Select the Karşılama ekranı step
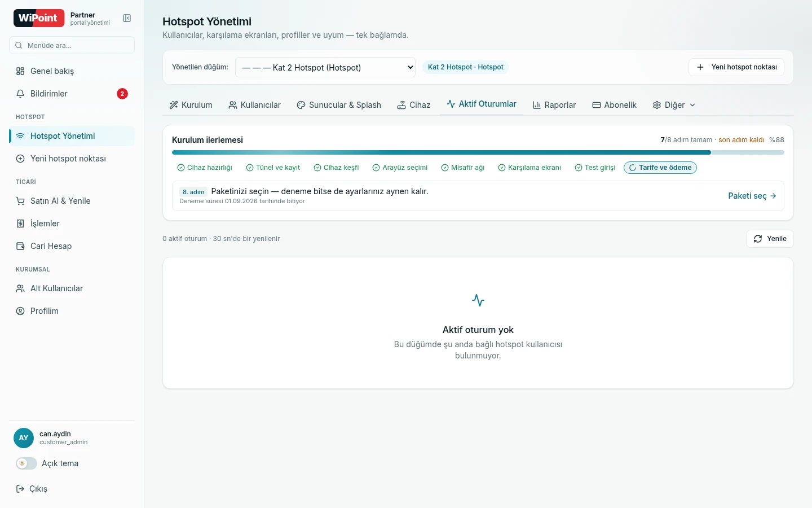This screenshot has width=812, height=508. pos(529,168)
